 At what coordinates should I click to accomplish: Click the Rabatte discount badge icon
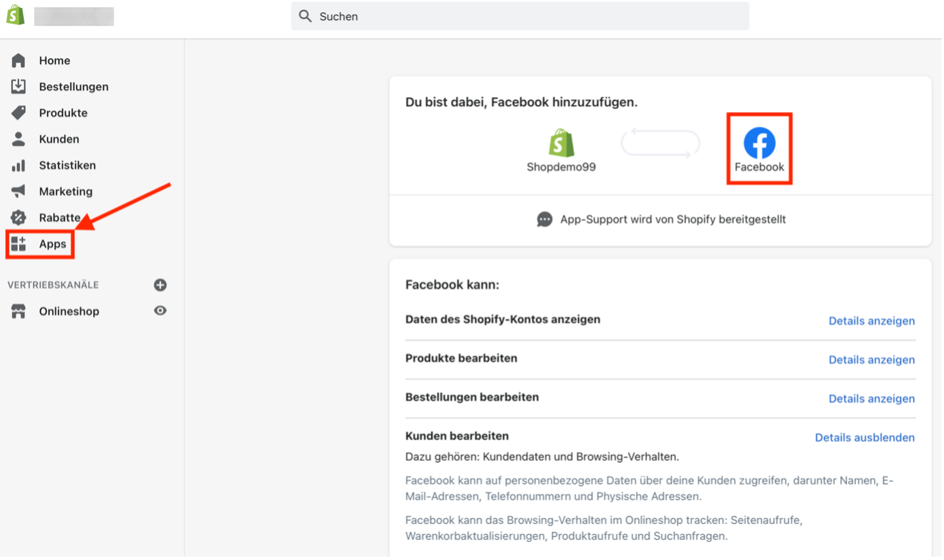(18, 217)
